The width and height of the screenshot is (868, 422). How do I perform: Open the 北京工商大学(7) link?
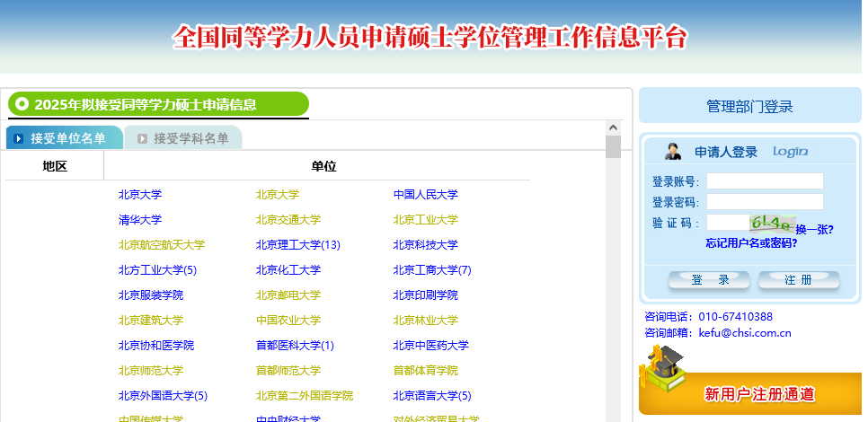(x=432, y=270)
